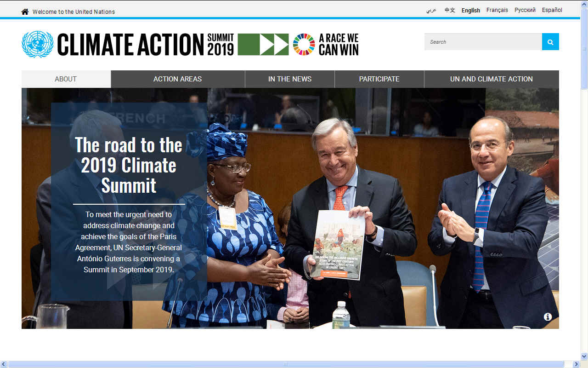Click the vertical scrollbar thumb
Screen dimensions: 588x368
click(x=584, y=48)
